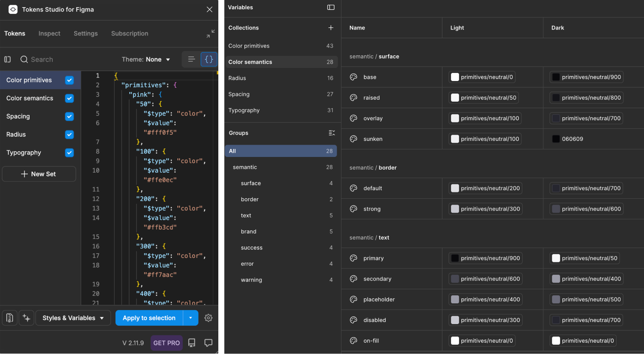644x354 pixels.
Task: Click the "#fff0f5" value in JSON editor
Action: click(x=160, y=132)
